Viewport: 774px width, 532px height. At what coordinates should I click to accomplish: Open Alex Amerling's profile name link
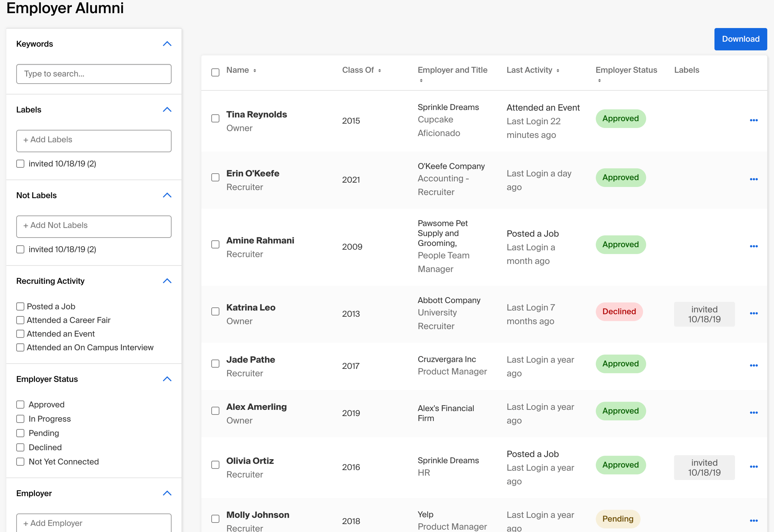point(256,407)
